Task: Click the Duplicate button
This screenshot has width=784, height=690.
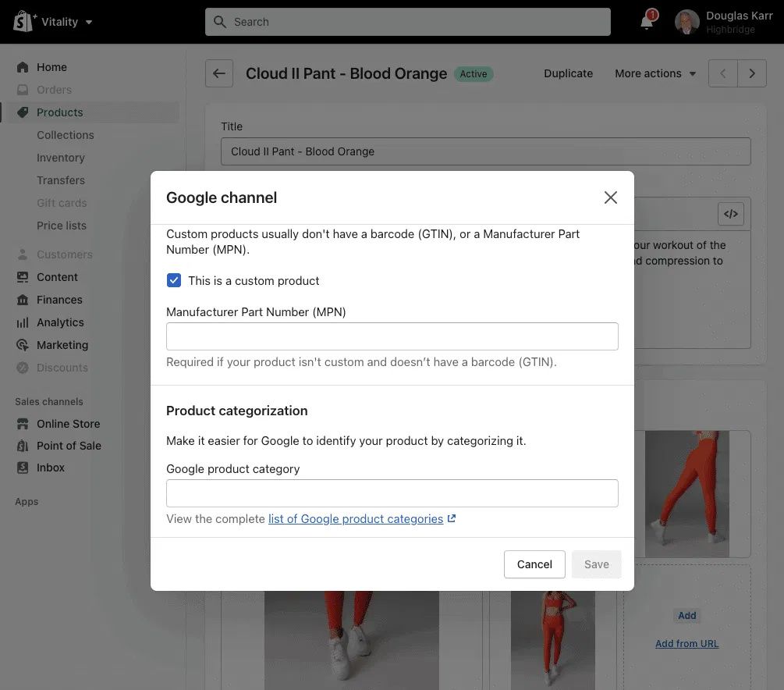Action: point(568,73)
